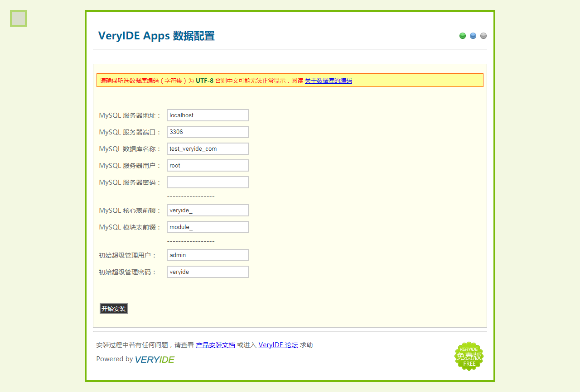Click the UTF-8 text in warning

tap(204, 81)
